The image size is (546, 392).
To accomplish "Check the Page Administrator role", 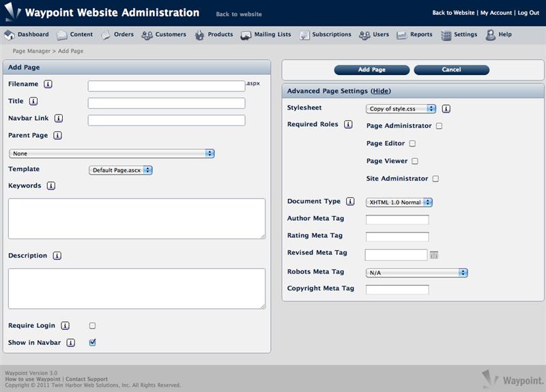I will tap(440, 126).
